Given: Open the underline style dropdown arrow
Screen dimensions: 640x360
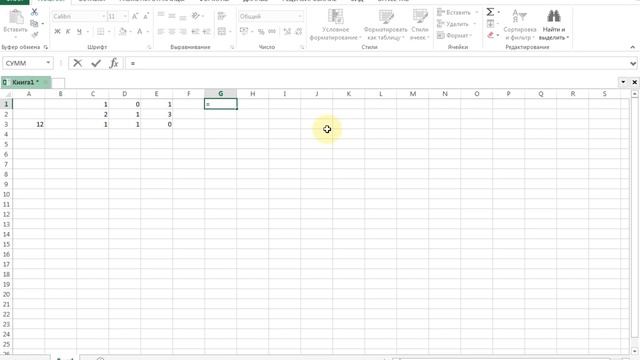Looking at the screenshot, I should coord(87,31).
